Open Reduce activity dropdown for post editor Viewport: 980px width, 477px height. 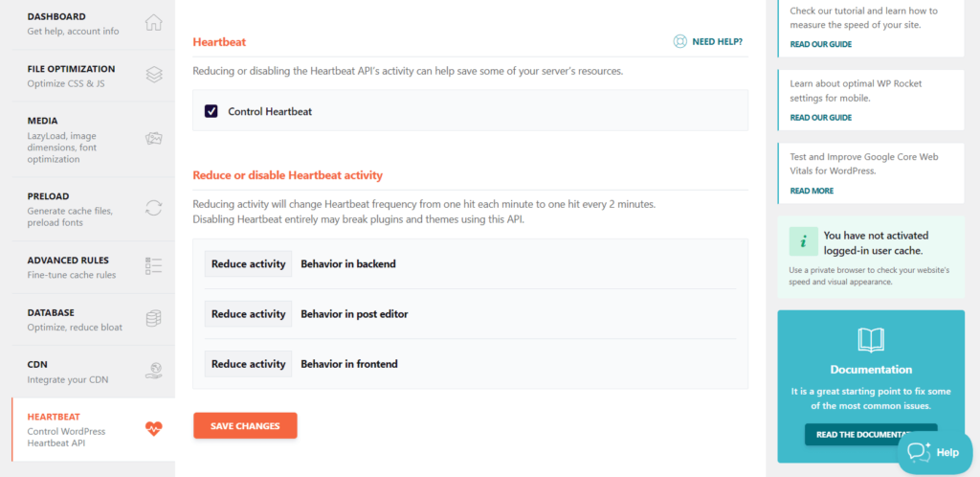coord(248,314)
